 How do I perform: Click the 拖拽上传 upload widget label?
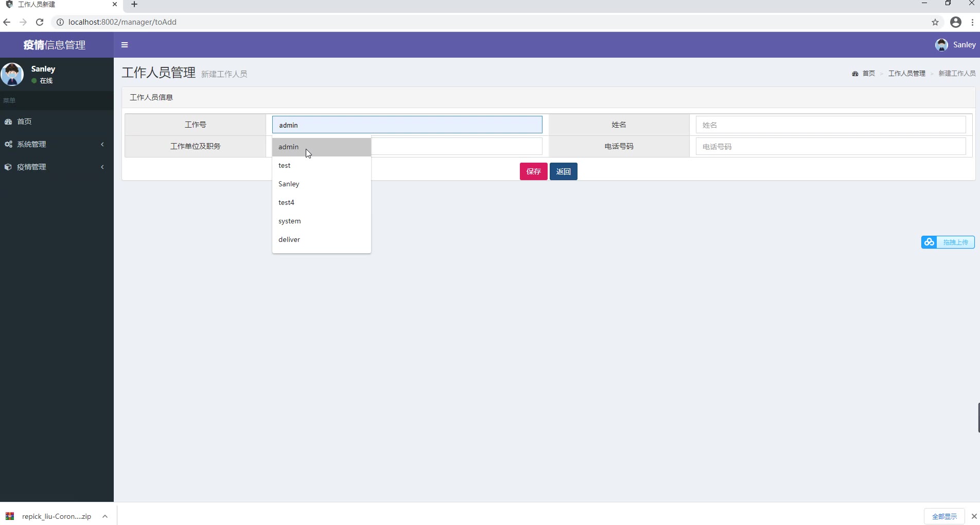[x=955, y=242]
